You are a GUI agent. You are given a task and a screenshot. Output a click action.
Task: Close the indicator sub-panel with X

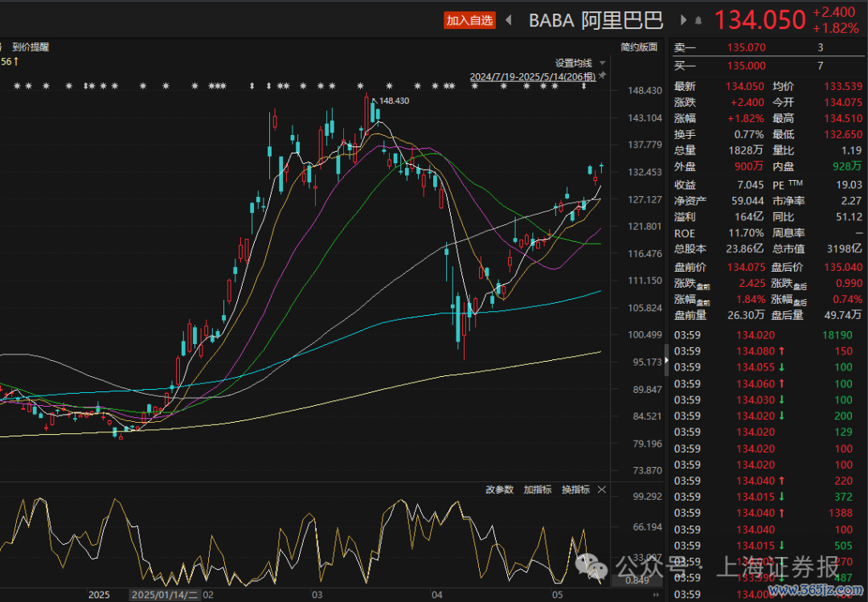tap(601, 489)
